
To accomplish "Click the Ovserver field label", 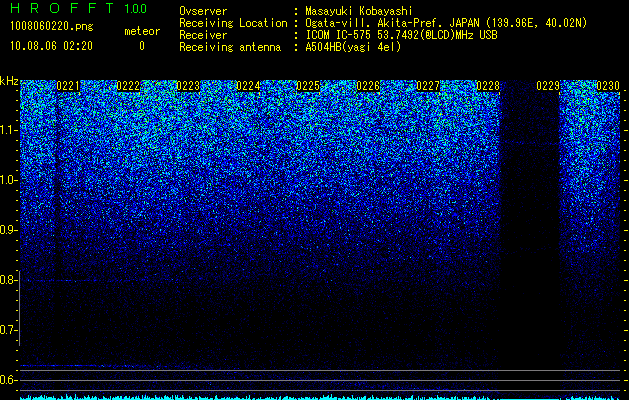I will tap(203, 11).
